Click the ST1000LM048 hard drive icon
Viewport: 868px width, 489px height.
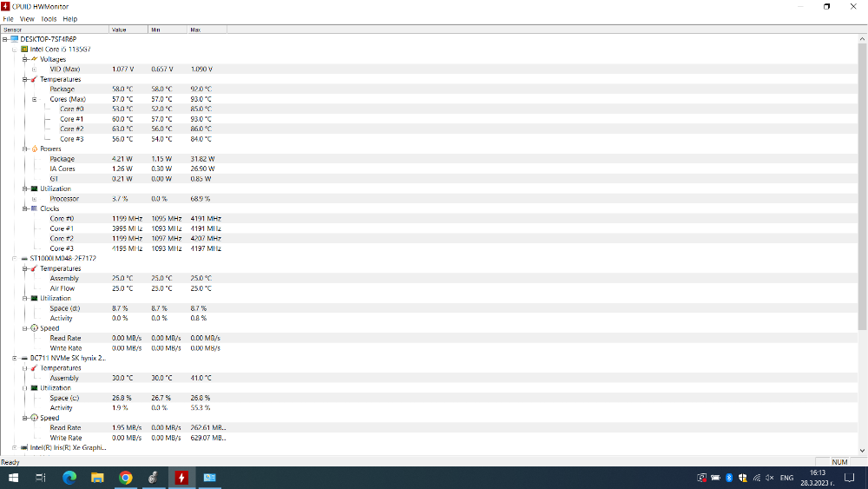[x=24, y=259]
